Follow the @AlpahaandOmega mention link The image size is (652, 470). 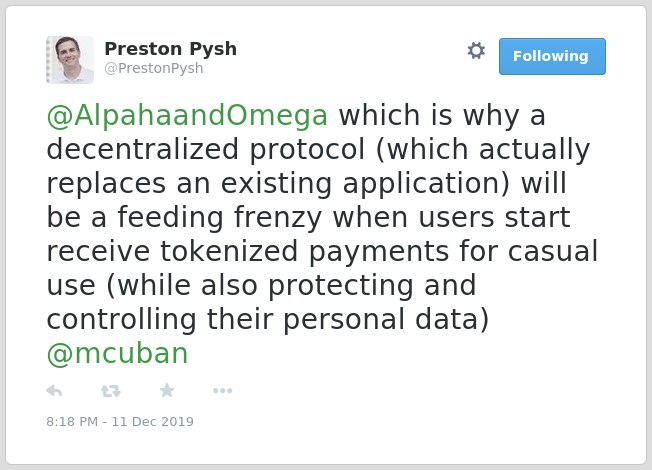point(187,116)
